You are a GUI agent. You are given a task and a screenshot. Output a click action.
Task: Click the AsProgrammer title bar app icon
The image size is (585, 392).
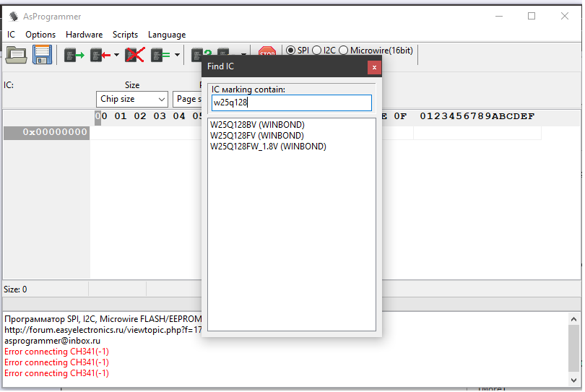tap(14, 17)
